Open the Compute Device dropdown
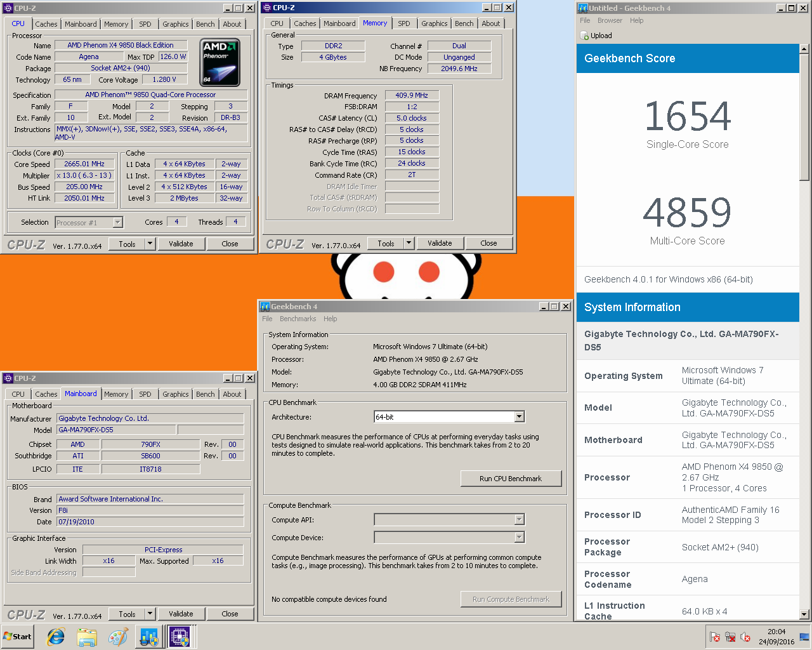 coord(520,538)
